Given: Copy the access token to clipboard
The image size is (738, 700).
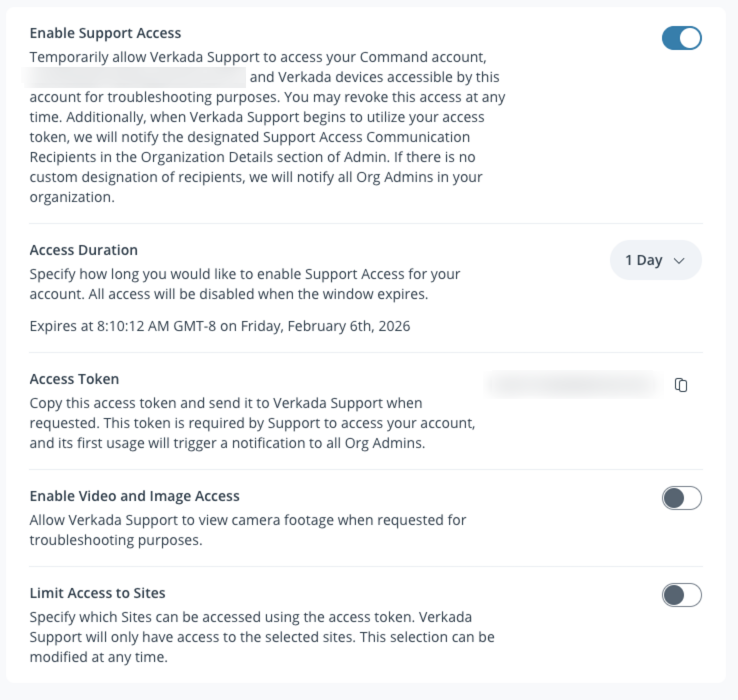Looking at the screenshot, I should tap(681, 385).
